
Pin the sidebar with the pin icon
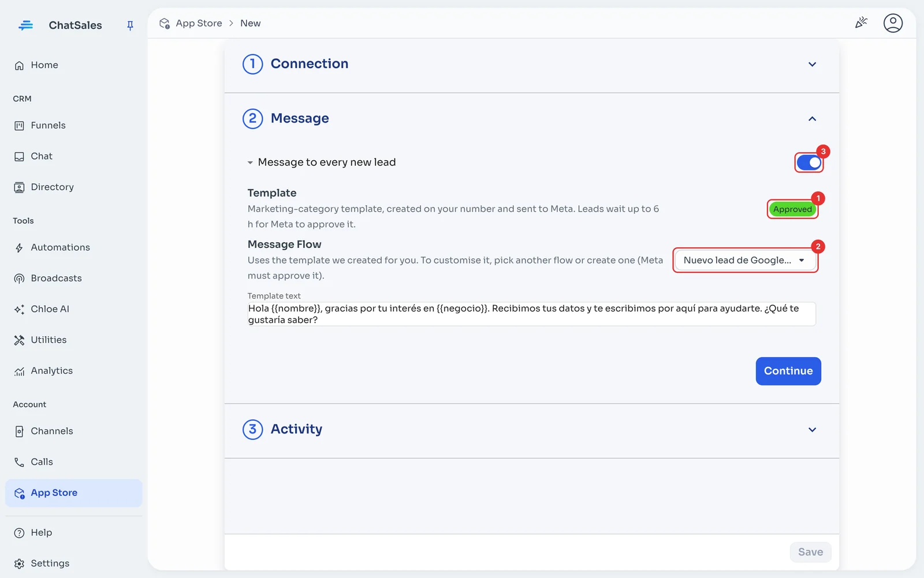coord(130,25)
